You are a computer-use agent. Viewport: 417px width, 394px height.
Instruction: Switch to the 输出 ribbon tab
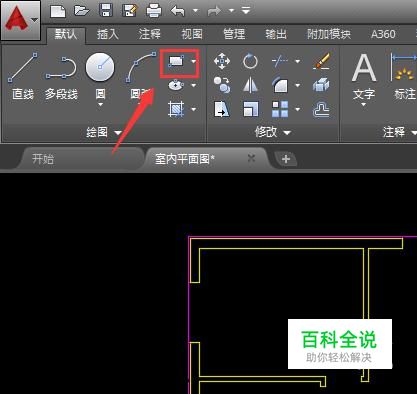click(276, 34)
